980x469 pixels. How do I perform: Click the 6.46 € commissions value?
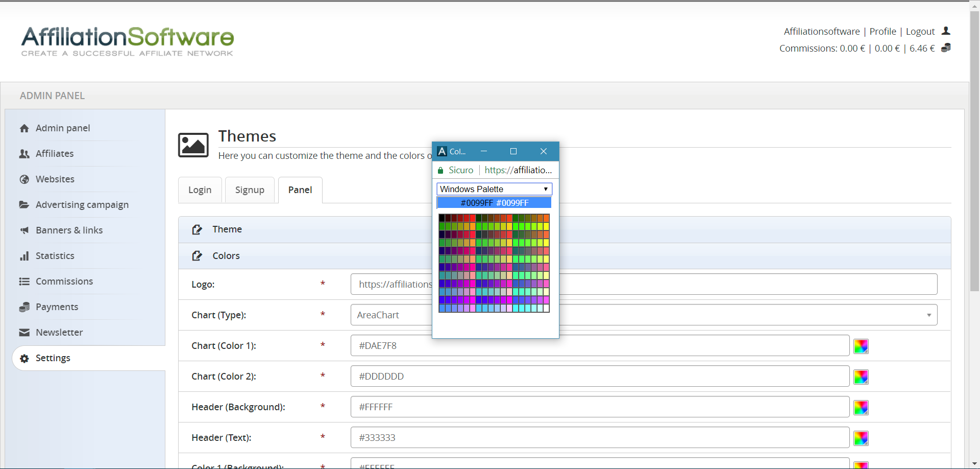click(x=922, y=49)
